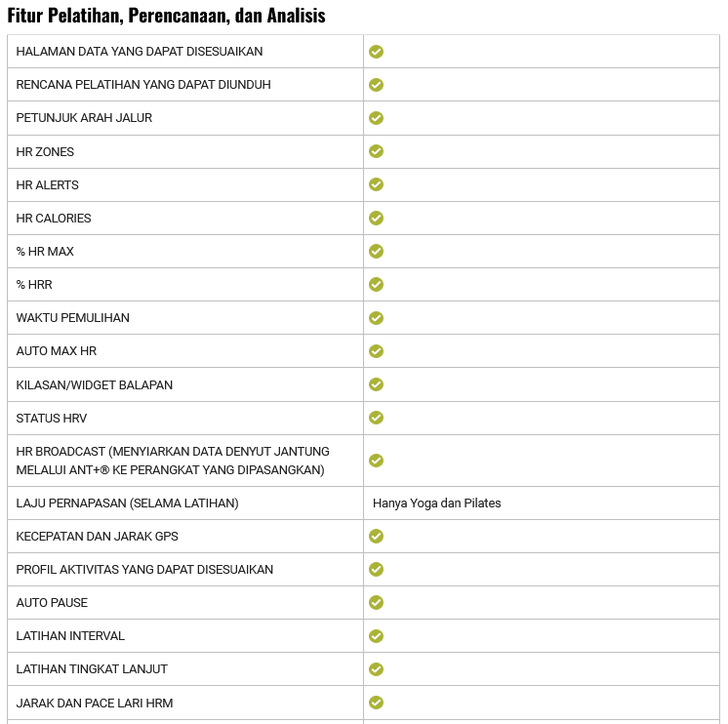Click the LAJU PERNAPASAN (SELAMA LATIHAN) label

point(127,503)
